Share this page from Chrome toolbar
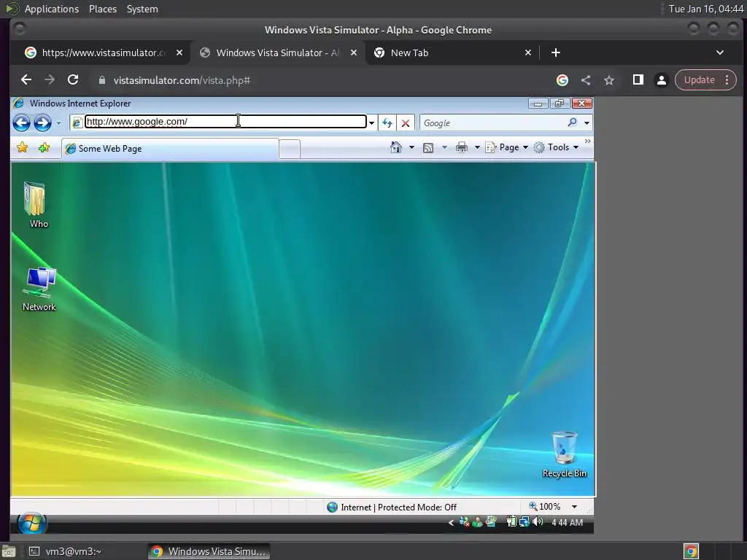 point(586,80)
